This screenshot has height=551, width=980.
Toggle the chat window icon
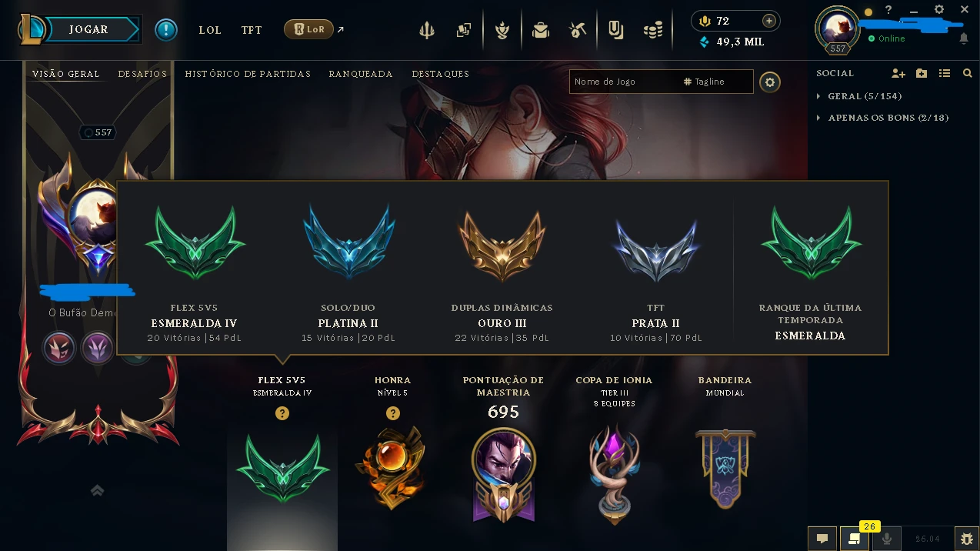click(x=822, y=539)
